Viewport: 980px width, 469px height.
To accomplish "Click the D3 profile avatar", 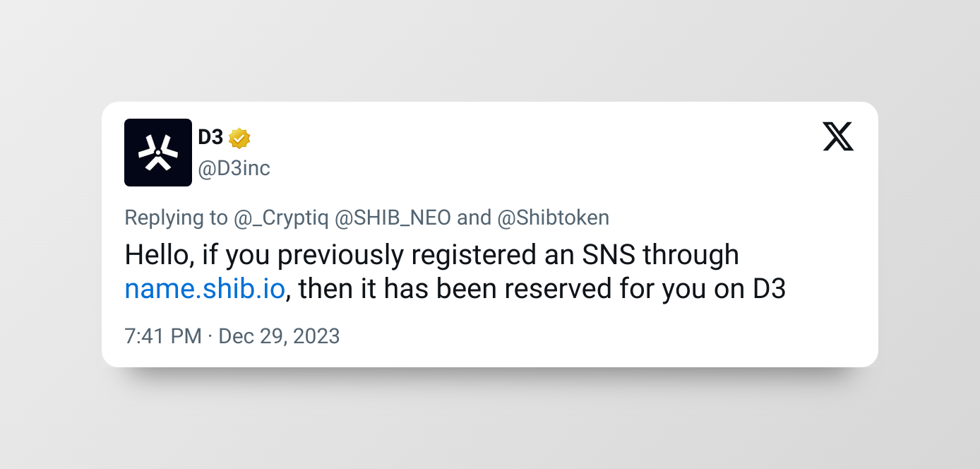I will click(x=158, y=153).
